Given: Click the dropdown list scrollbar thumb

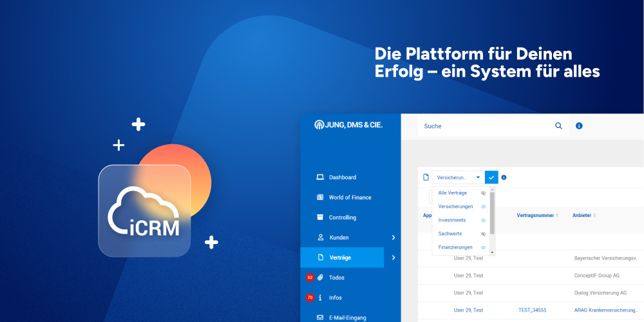Looking at the screenshot, I should click(493, 213).
